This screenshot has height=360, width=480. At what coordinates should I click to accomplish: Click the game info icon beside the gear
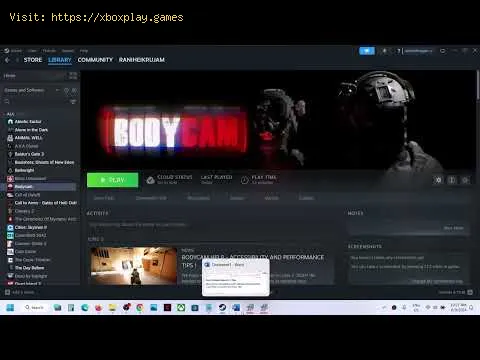pyautogui.click(x=452, y=180)
